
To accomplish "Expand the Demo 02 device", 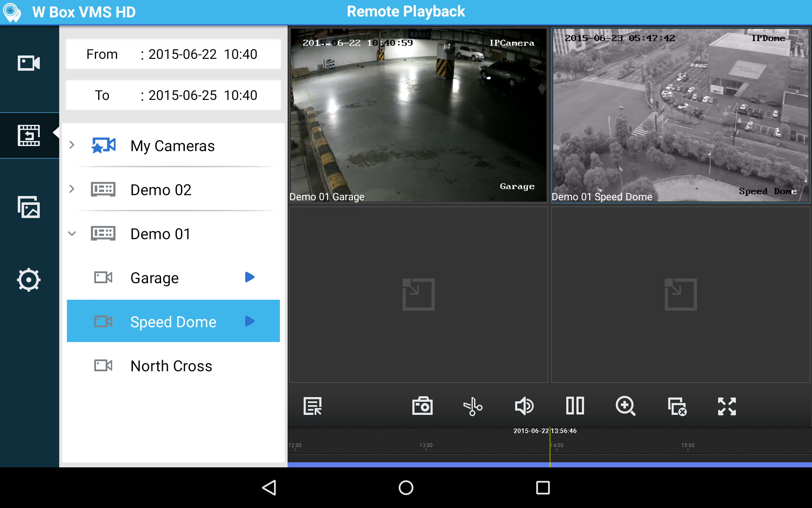I will coord(72,189).
